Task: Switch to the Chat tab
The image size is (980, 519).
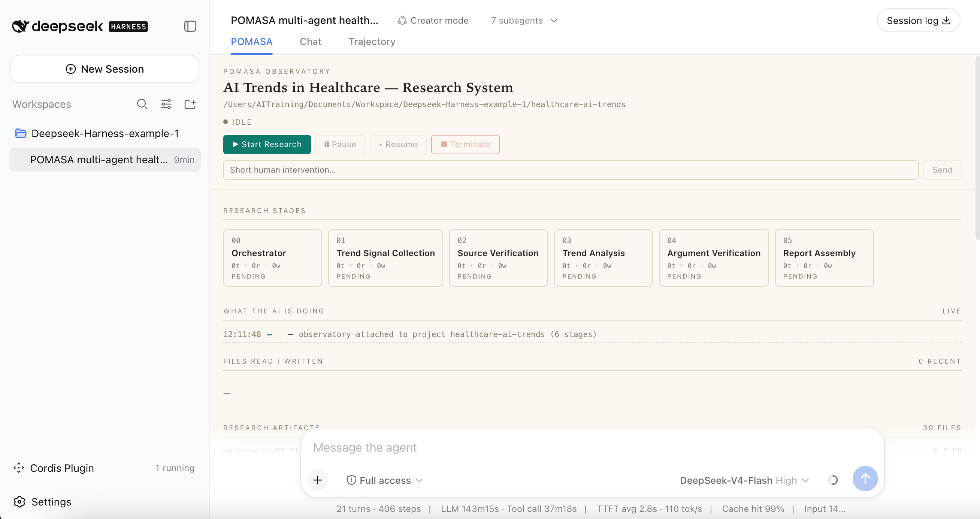Action: click(311, 42)
